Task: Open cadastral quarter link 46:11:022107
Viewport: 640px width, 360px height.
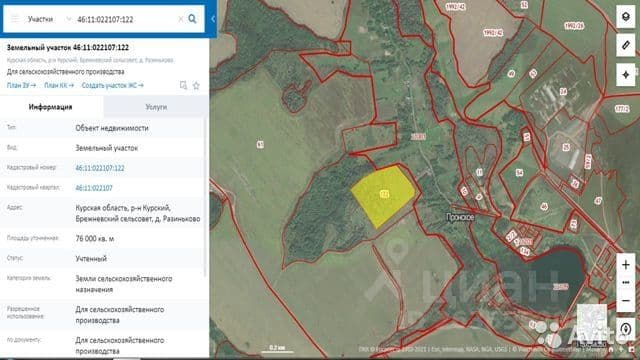Action: (x=94, y=188)
